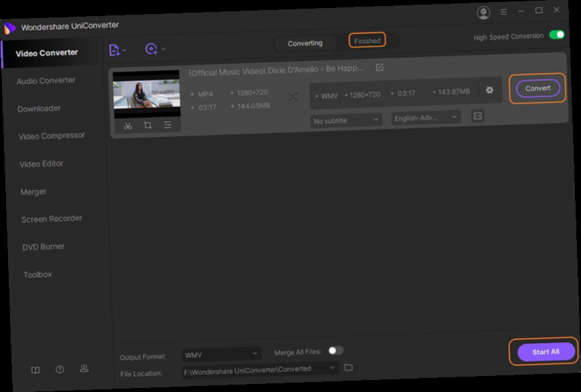This screenshot has height=392, width=581.
Task: Open the Output Format WMV dropdown
Action: [x=221, y=354]
